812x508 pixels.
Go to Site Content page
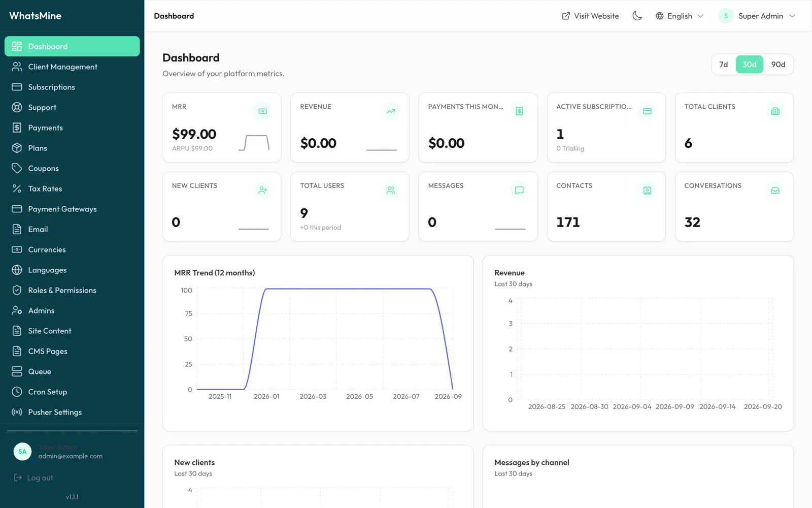click(72, 331)
